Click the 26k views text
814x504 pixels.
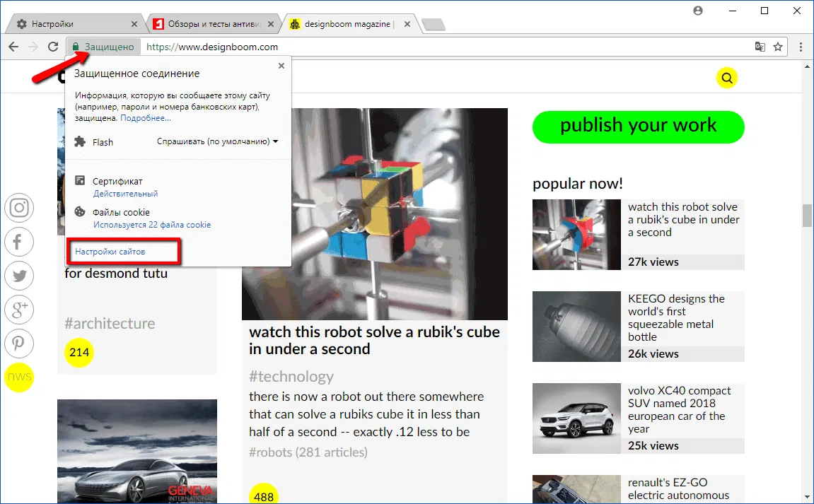pos(653,354)
